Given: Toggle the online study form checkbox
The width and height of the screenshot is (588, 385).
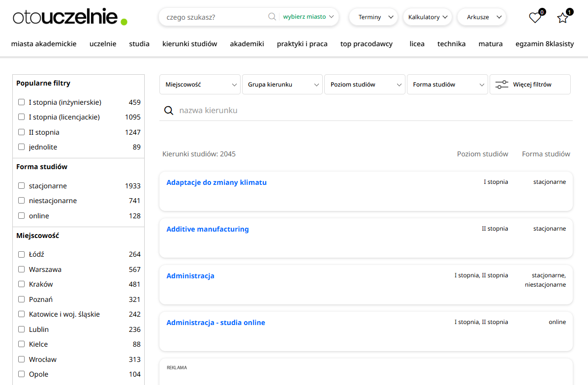Looking at the screenshot, I should coord(21,216).
